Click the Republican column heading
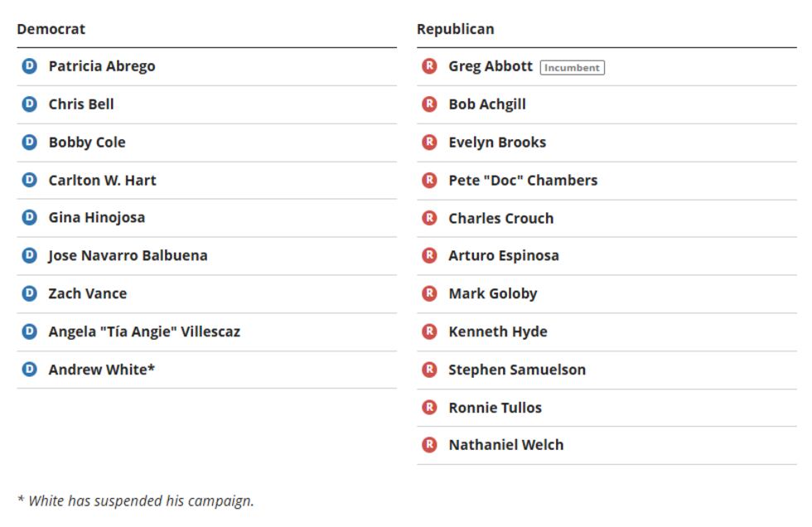This screenshot has height=527, width=812. (x=455, y=29)
